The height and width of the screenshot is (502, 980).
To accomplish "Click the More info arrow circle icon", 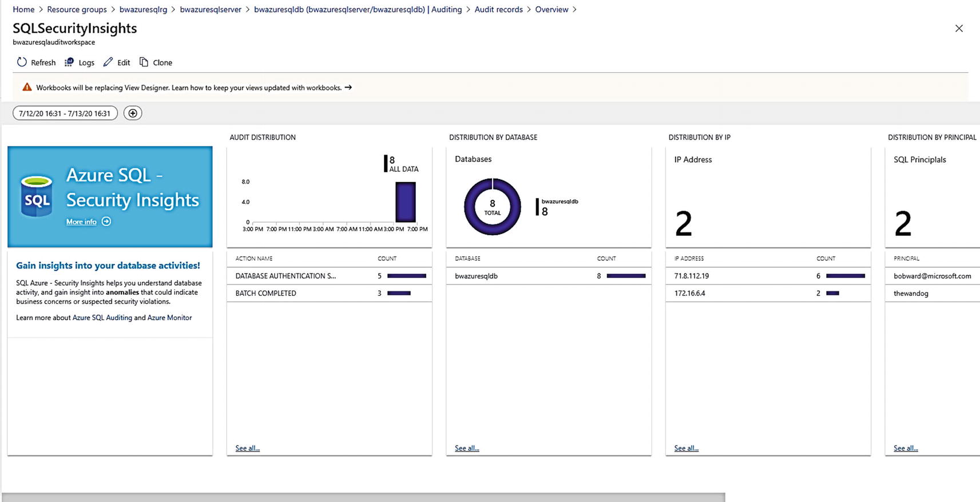I will tap(106, 222).
